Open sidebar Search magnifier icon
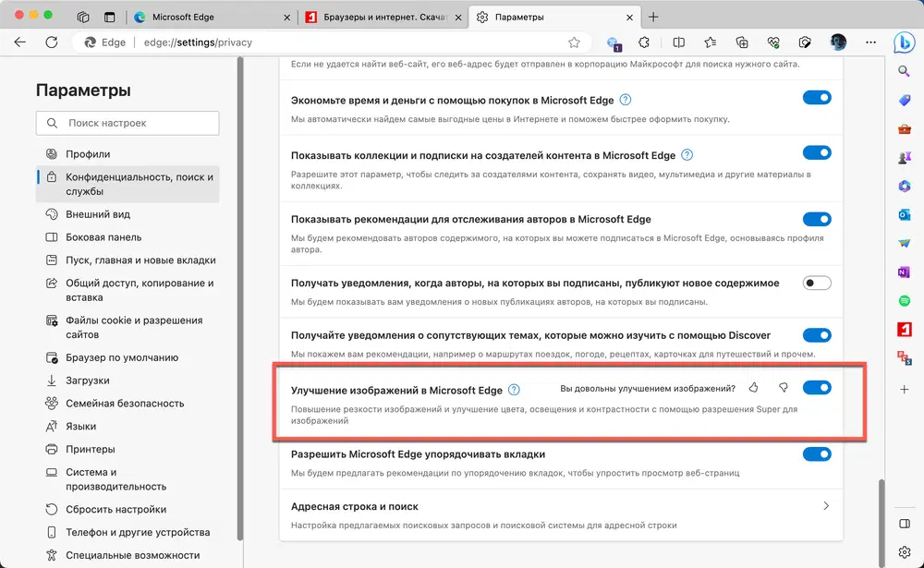This screenshot has height=568, width=924. tap(904, 71)
